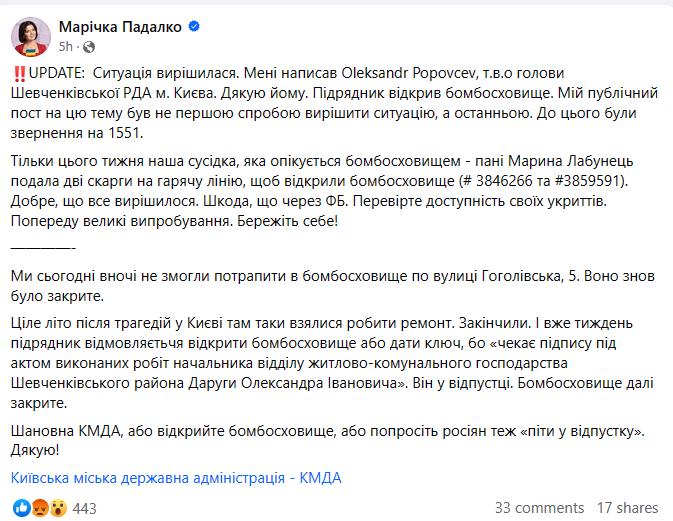Viewport: 673px width, 521px height.
Task: Click the blue Like reaction icon
Action: (x=18, y=508)
